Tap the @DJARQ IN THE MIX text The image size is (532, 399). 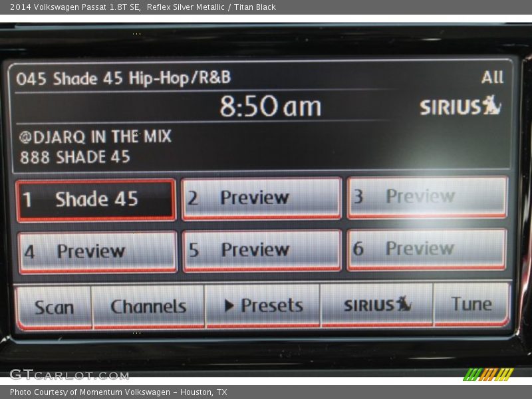click(95, 137)
